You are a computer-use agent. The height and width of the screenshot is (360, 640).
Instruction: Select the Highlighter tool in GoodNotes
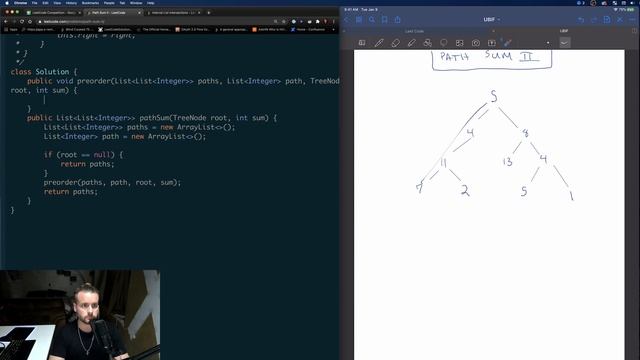411,42
